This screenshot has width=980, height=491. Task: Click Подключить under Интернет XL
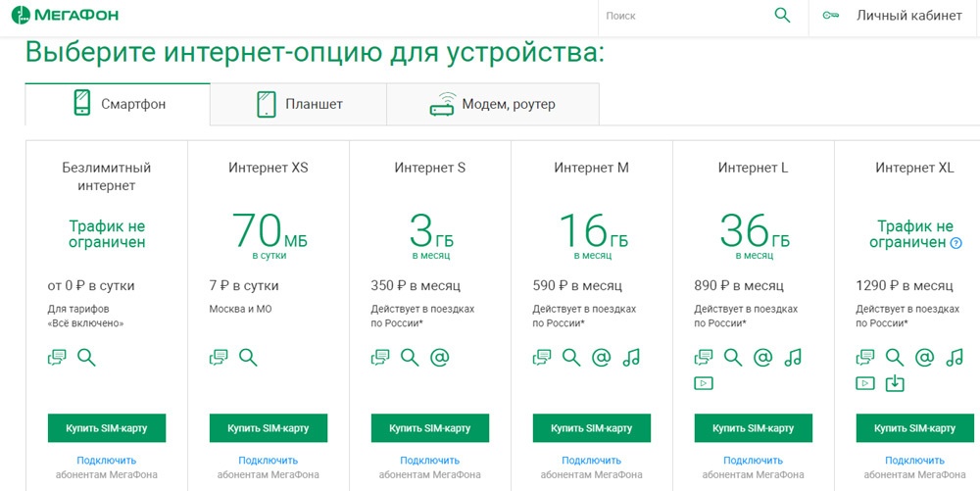(914, 461)
